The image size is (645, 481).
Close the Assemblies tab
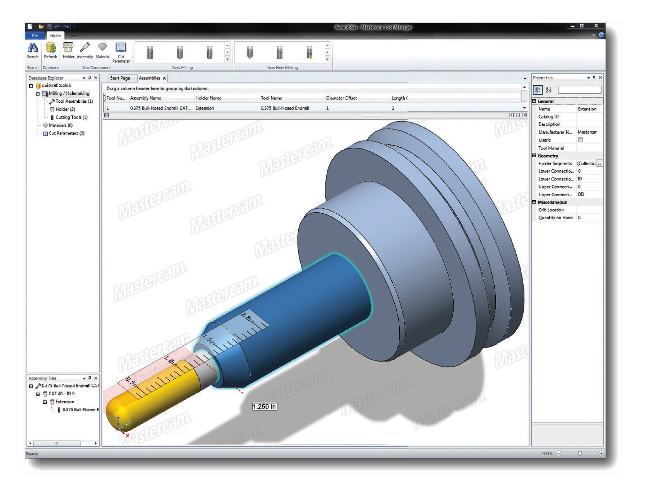pos(165,78)
